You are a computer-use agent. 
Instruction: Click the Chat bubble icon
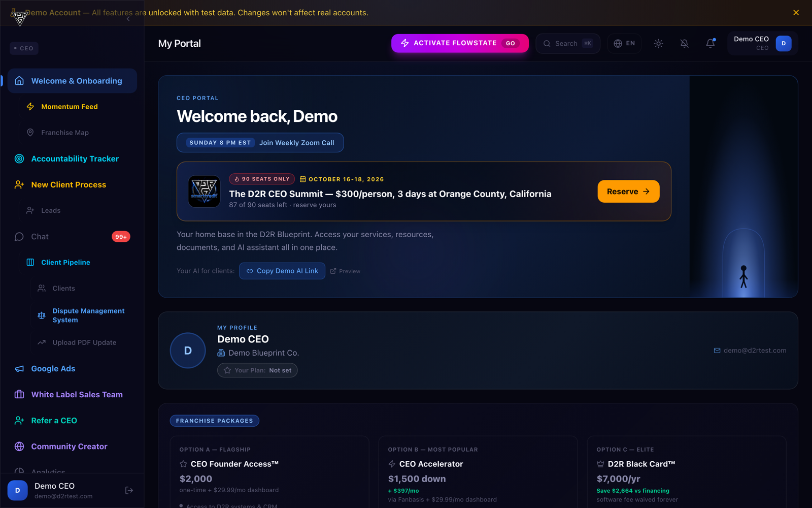click(x=19, y=237)
